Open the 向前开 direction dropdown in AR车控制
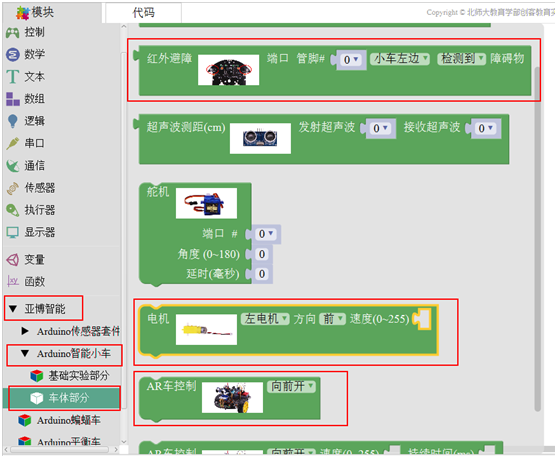Viewport: 557px width, 458px height. pyautogui.click(x=291, y=386)
